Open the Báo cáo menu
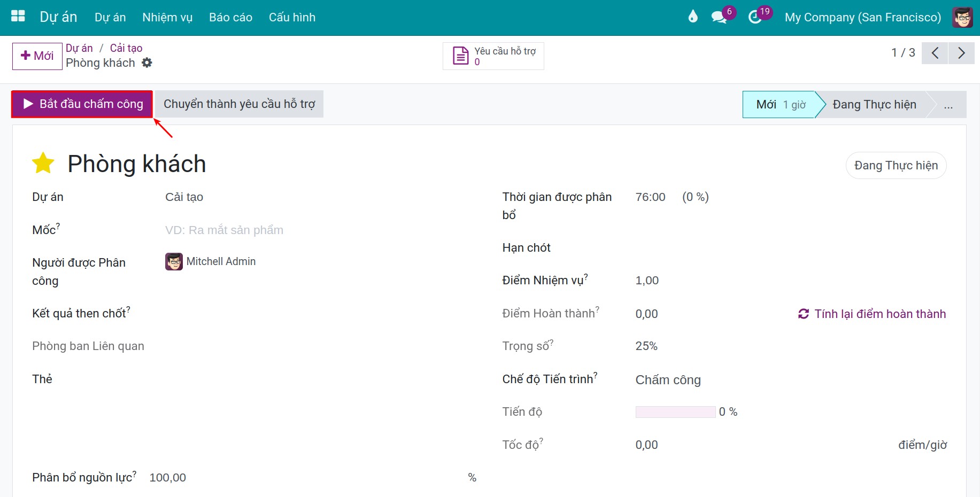Viewport: 980px width, 497px height. coord(230,17)
